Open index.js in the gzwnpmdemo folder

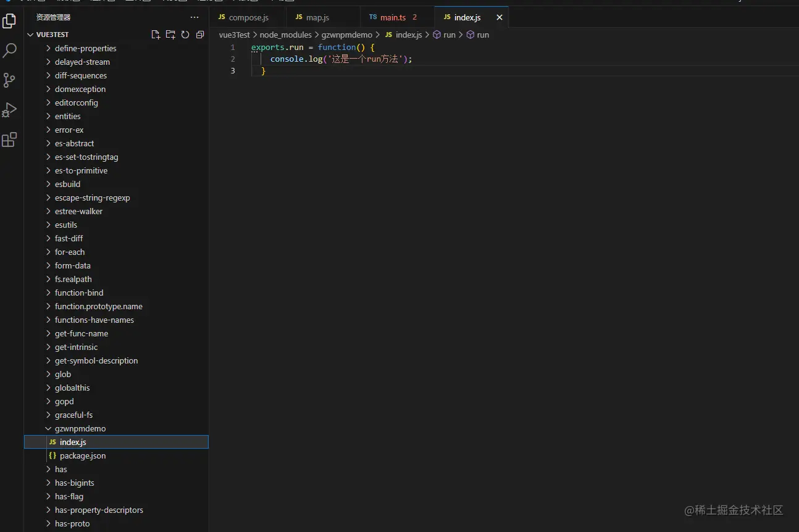point(116,442)
